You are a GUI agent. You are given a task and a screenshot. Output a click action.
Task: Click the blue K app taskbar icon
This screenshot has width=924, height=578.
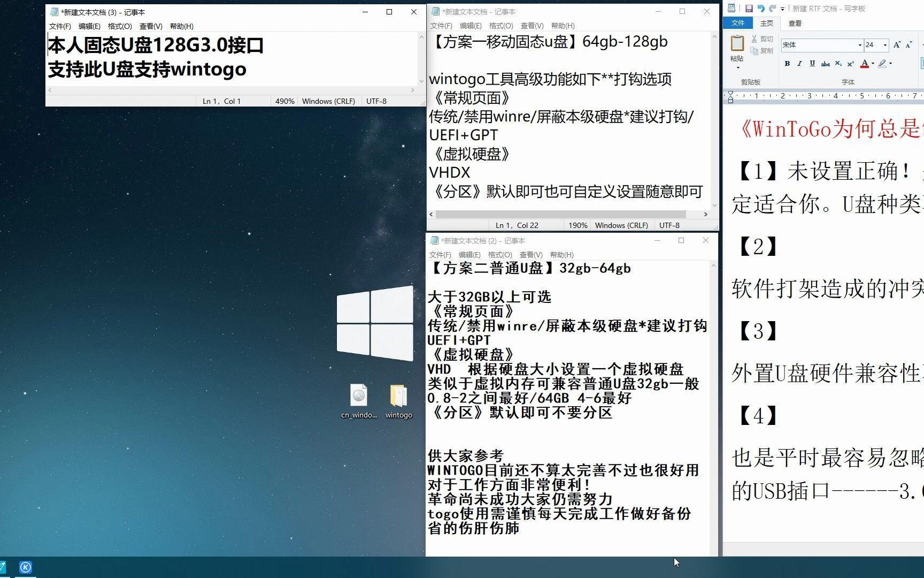pos(26,567)
